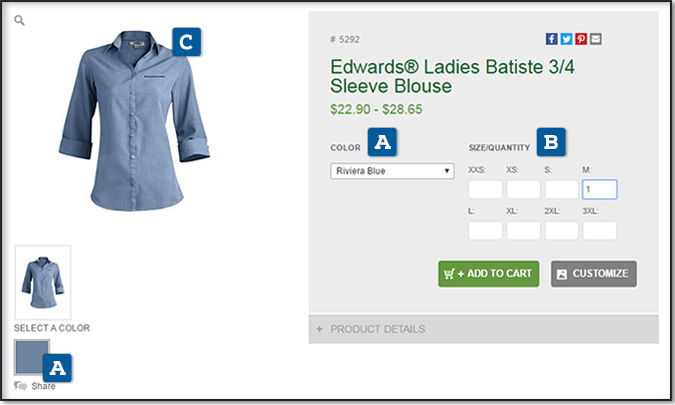675x405 pixels.
Task: Click the XL quantity input box
Action: coord(523,231)
